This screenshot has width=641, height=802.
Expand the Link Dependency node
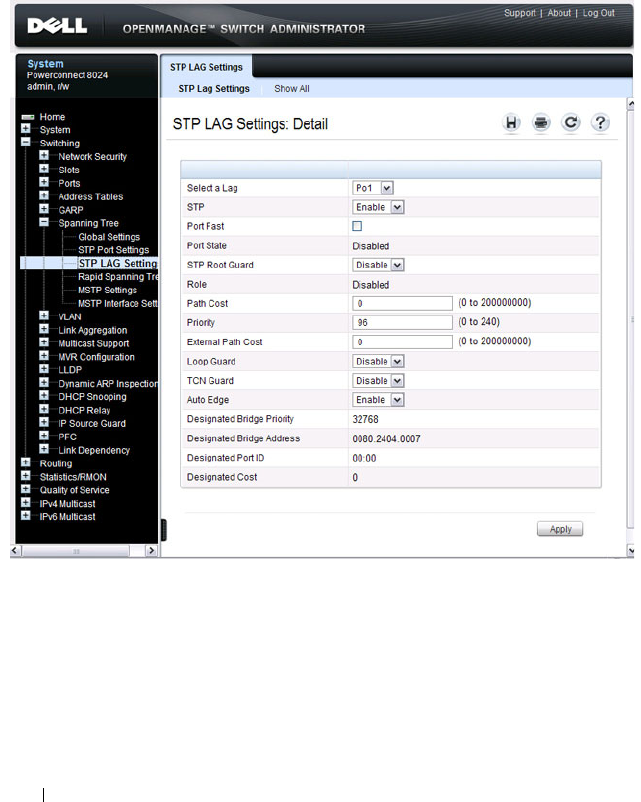(44, 449)
